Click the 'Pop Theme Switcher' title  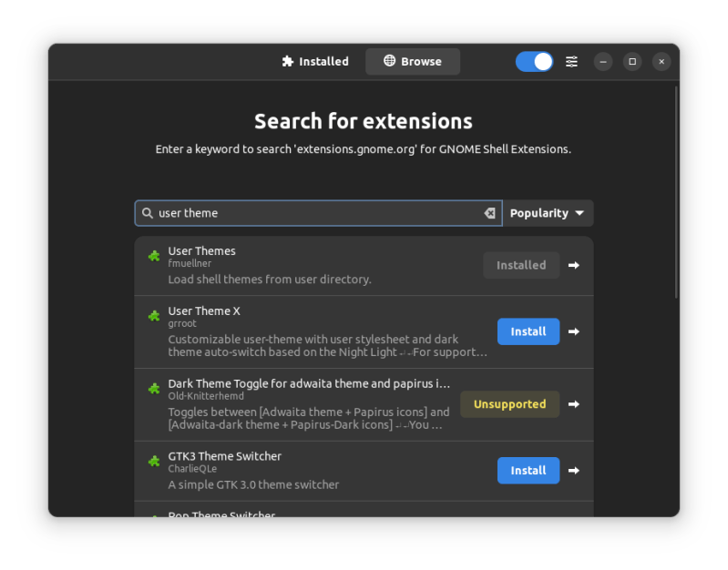(x=222, y=514)
